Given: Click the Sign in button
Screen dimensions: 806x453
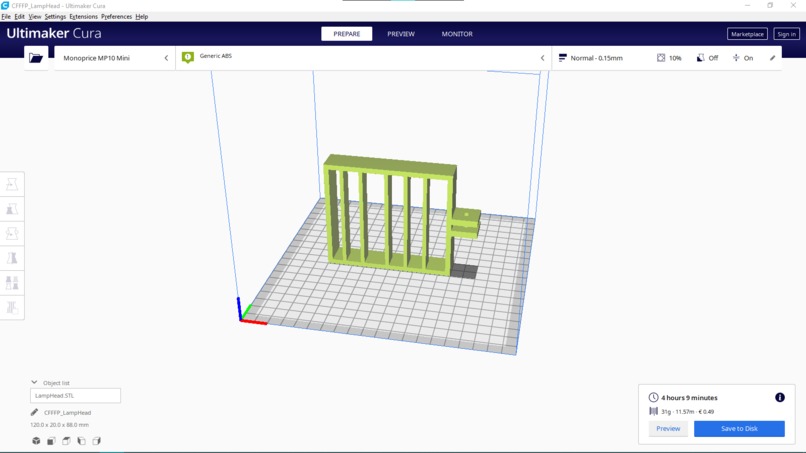Looking at the screenshot, I should pyautogui.click(x=786, y=34).
